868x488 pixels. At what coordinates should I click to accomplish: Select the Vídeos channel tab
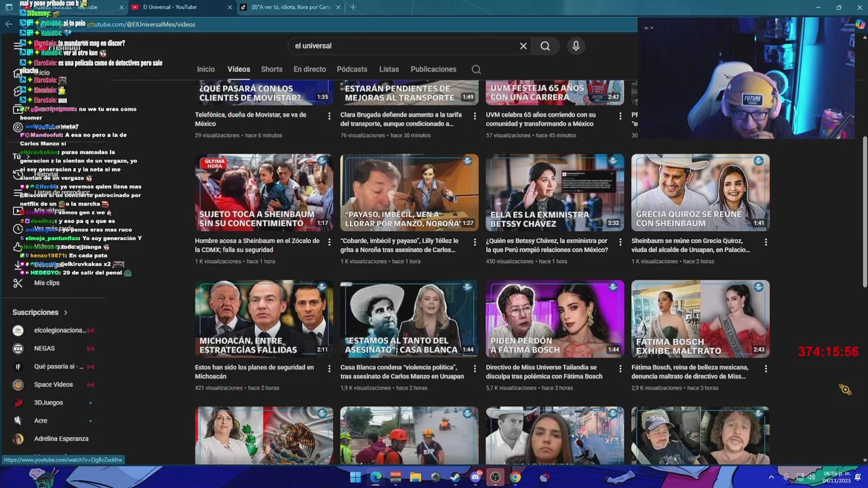(239, 69)
